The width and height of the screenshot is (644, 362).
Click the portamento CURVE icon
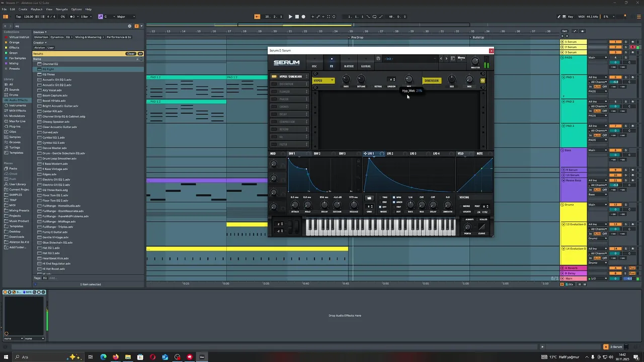tap(482, 227)
